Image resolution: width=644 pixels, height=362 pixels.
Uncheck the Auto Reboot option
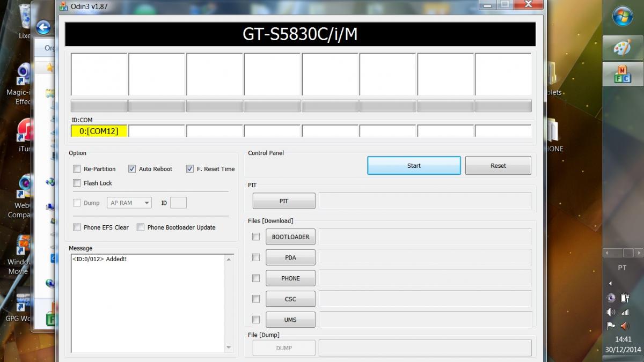pyautogui.click(x=132, y=169)
